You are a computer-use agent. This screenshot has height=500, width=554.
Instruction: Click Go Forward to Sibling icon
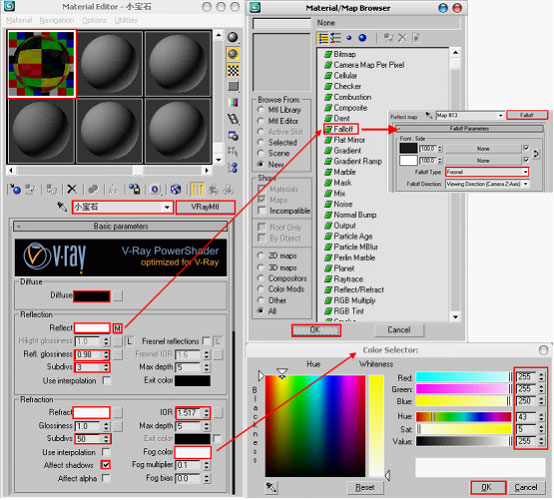coord(228,189)
